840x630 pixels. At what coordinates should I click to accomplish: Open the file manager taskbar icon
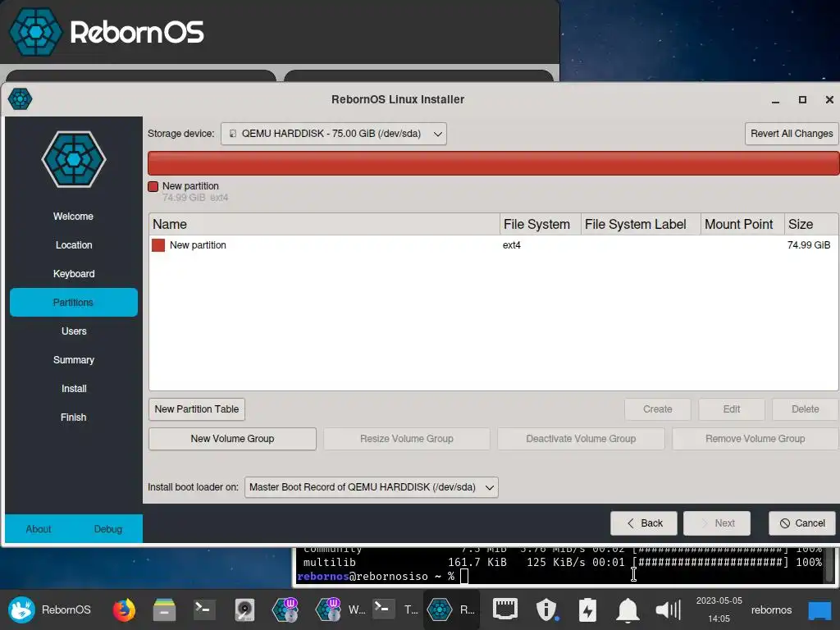click(x=164, y=609)
